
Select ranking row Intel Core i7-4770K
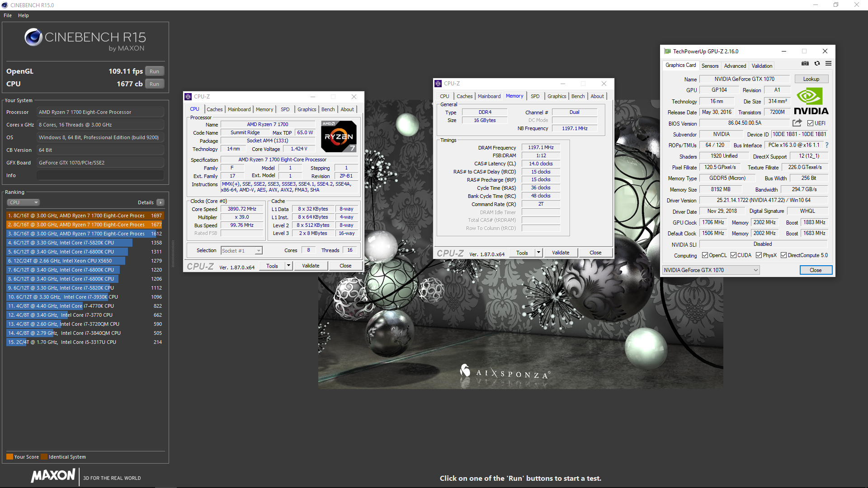click(85, 306)
